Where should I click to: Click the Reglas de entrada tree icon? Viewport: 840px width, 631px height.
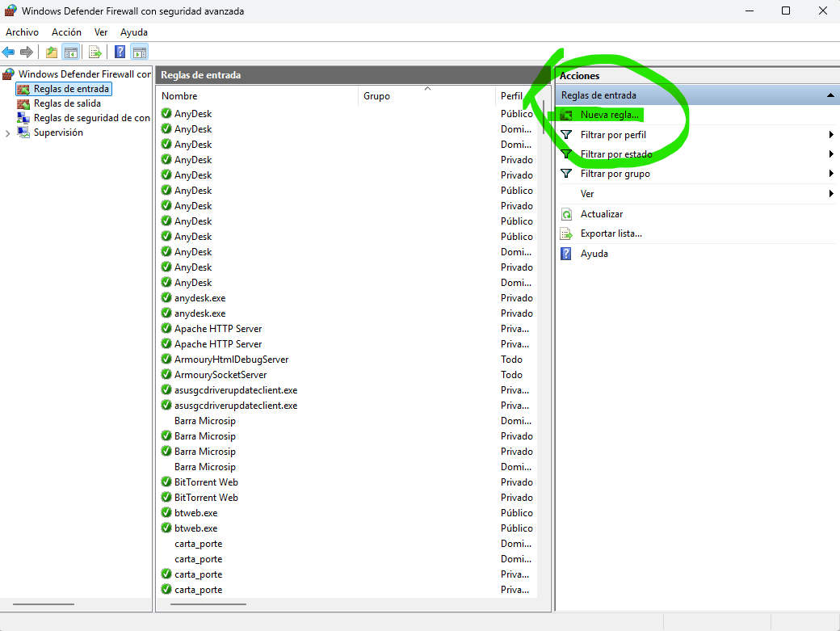coord(23,89)
